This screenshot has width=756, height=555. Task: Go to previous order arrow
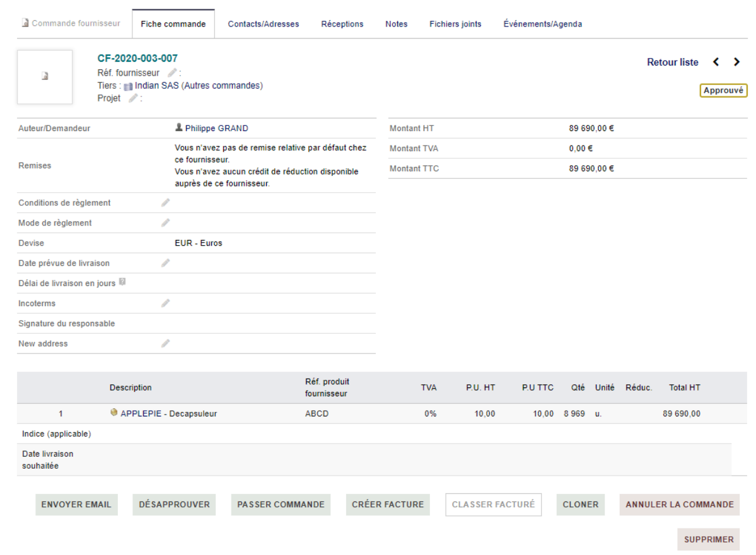tap(716, 62)
